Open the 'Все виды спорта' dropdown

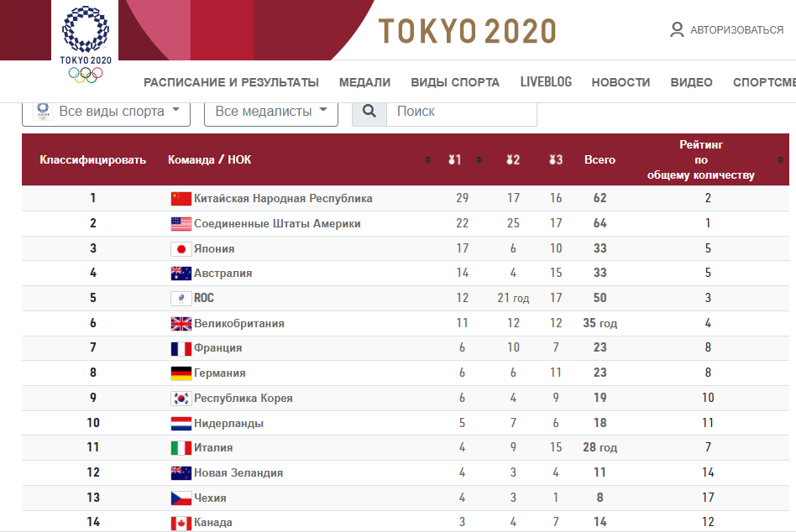[107, 111]
